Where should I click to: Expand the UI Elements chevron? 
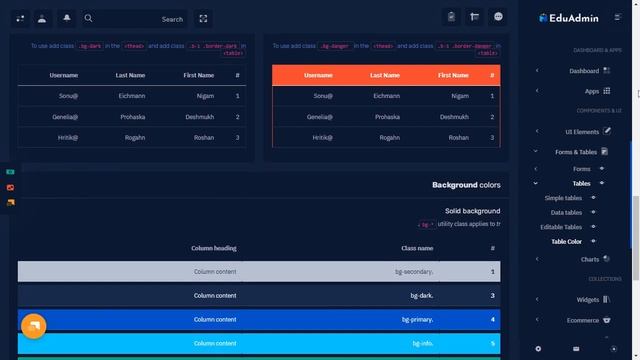[x=537, y=131]
